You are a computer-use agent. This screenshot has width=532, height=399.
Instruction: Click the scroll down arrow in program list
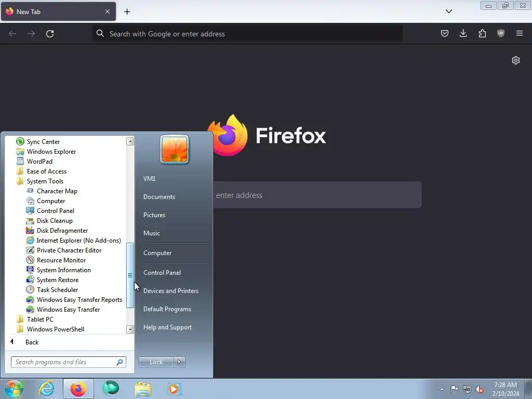coord(130,329)
